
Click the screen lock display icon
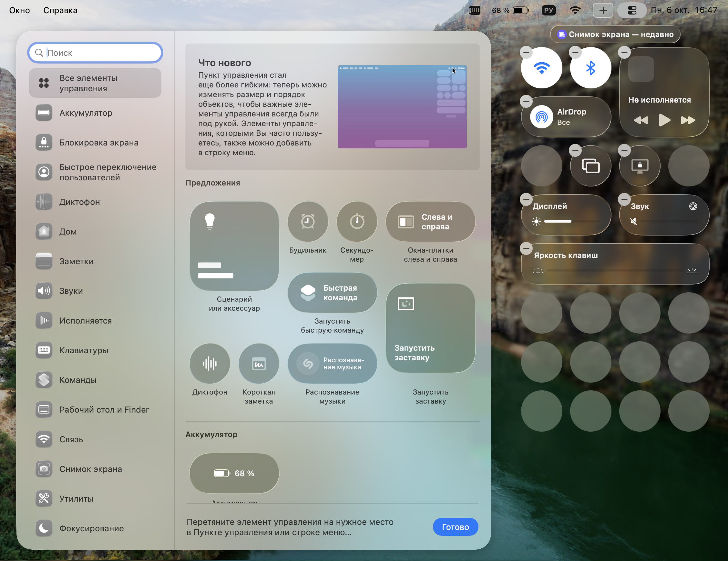(639, 166)
